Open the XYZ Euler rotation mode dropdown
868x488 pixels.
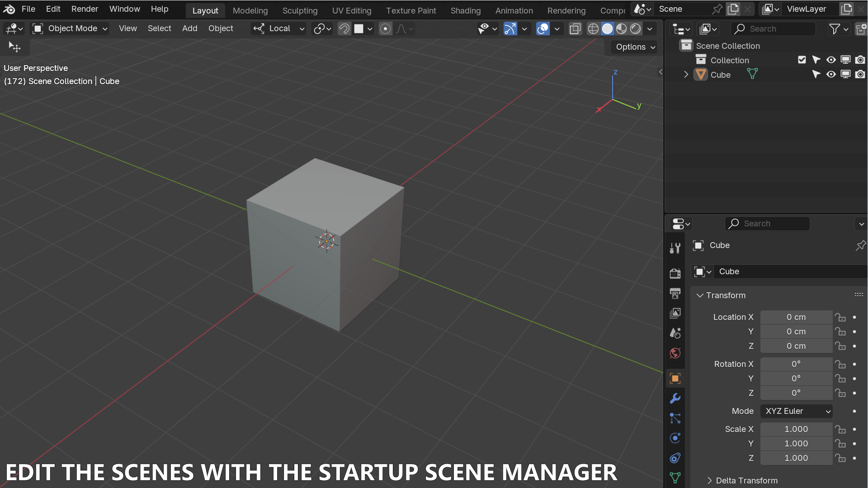pyautogui.click(x=797, y=411)
